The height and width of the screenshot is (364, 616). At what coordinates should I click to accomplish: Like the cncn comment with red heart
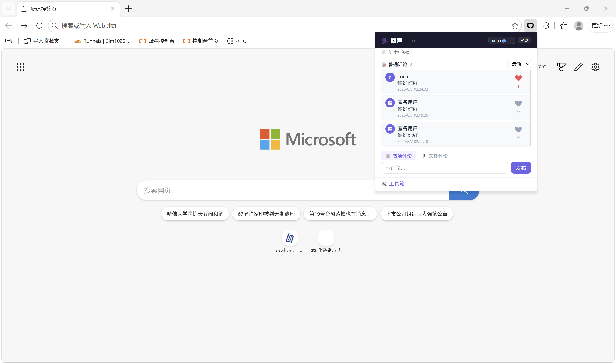(x=518, y=78)
